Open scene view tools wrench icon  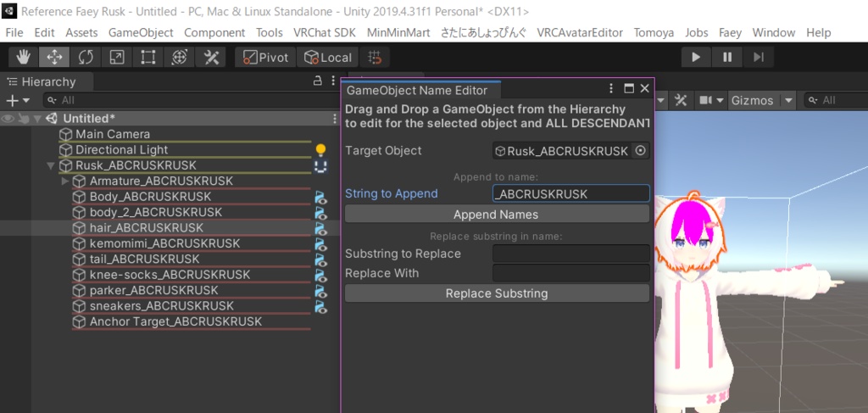pos(681,100)
